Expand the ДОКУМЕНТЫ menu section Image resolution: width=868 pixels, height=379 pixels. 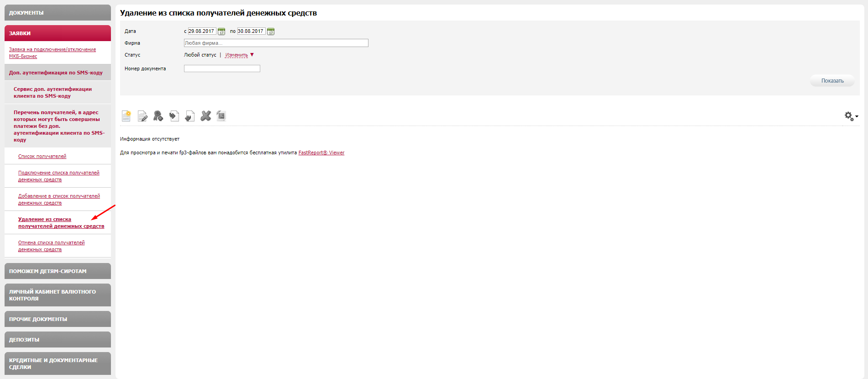(58, 13)
